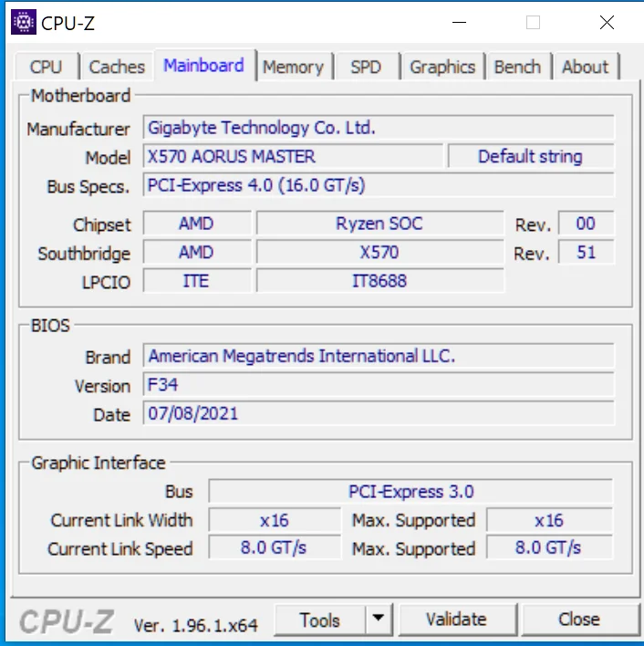The height and width of the screenshot is (646, 644).
Task: Click Max. Supported link speed 8.0 GT/s value
Action: coord(549,547)
